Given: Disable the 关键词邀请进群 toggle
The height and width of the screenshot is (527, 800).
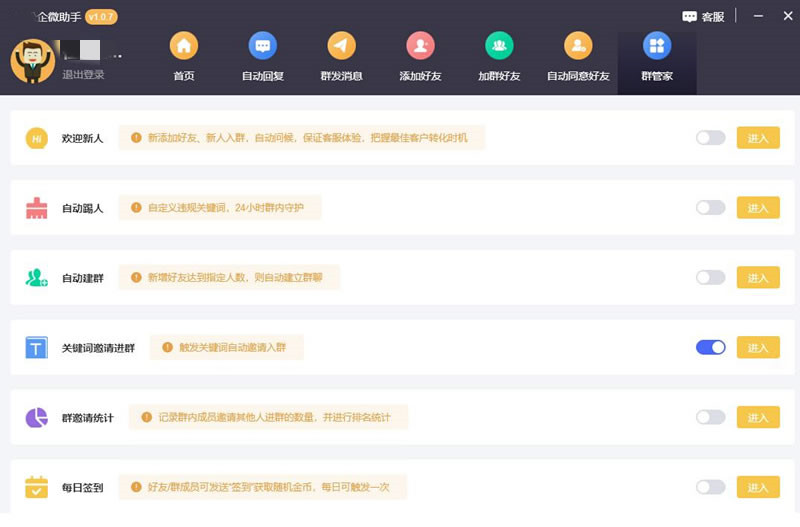Looking at the screenshot, I should (x=711, y=347).
